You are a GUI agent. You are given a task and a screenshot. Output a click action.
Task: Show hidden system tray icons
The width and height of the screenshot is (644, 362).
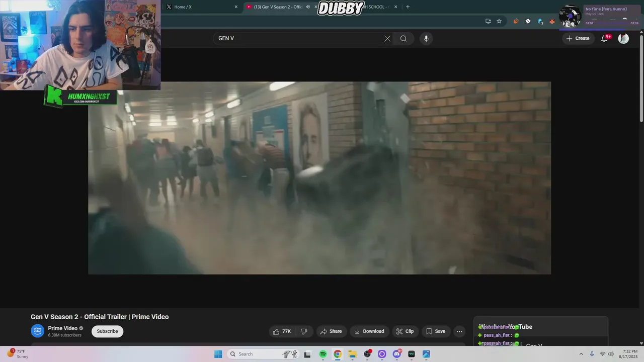coord(581,354)
